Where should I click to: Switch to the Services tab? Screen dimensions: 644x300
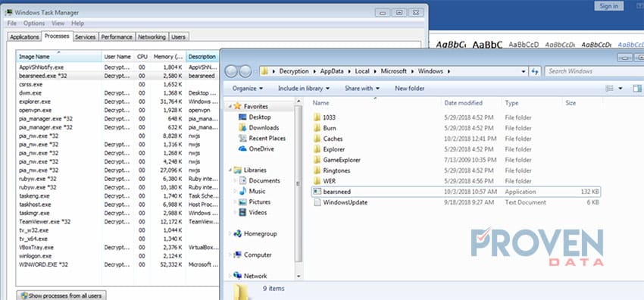(86, 37)
